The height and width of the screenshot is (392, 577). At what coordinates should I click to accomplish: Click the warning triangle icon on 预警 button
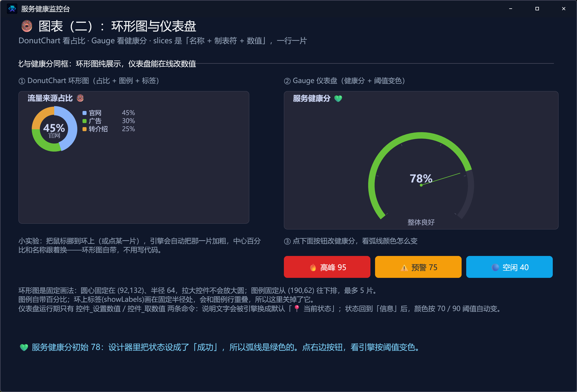[404, 268]
